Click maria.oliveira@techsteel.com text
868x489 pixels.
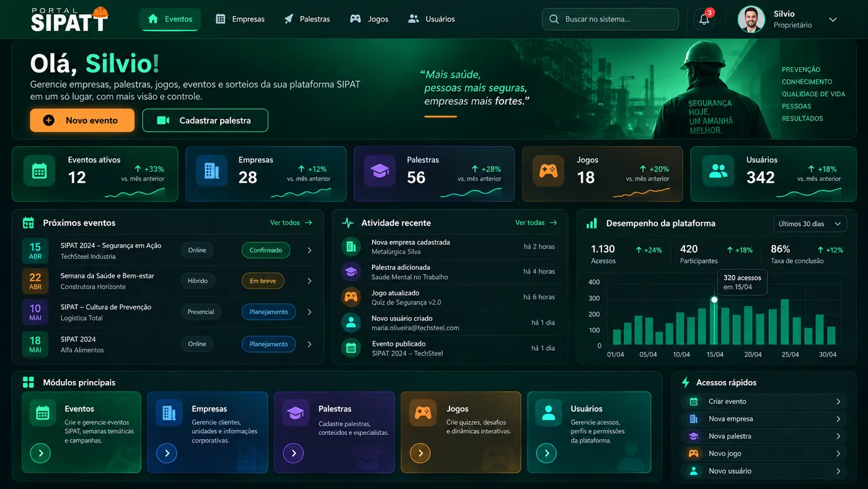coord(415,328)
